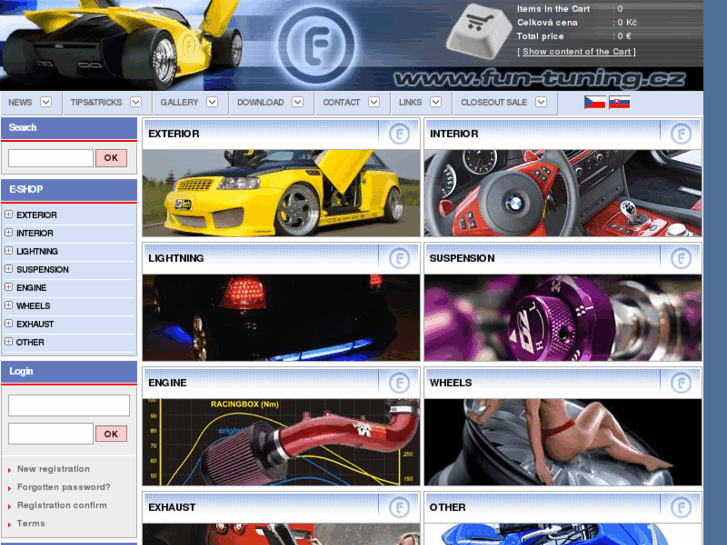
Task: Click the ENGINE card heading
Action: [x=167, y=383]
